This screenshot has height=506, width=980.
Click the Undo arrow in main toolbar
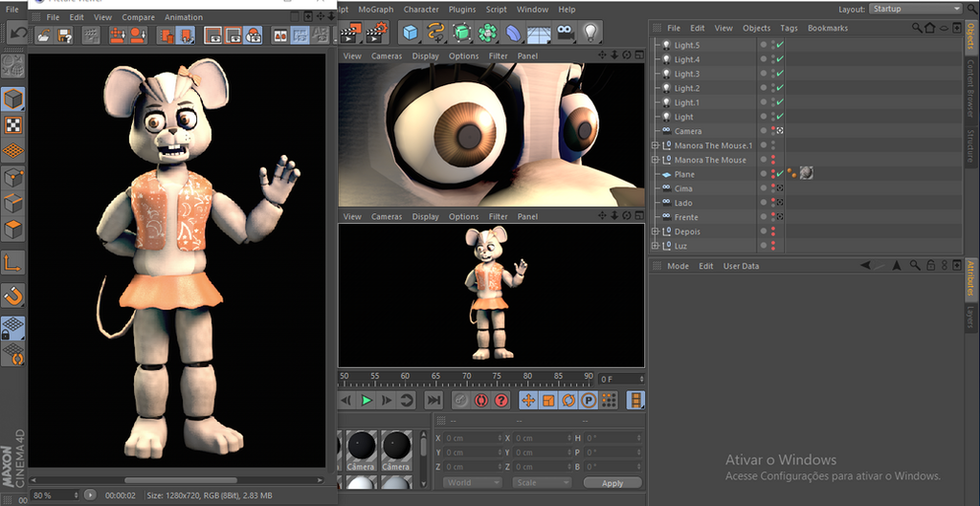(x=16, y=33)
